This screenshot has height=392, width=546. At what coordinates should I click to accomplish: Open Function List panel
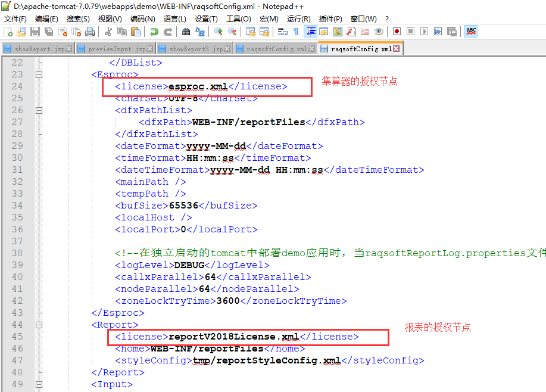[x=351, y=32]
